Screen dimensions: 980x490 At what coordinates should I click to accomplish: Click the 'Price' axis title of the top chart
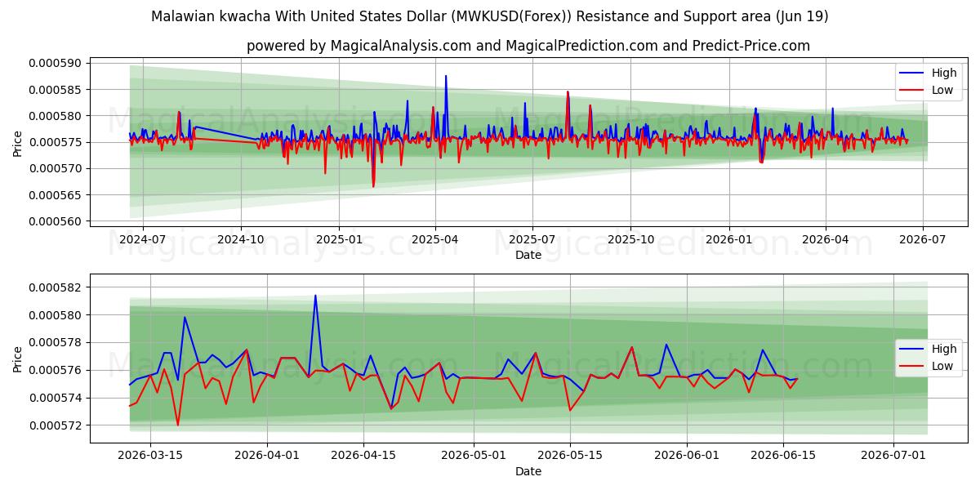[18, 142]
